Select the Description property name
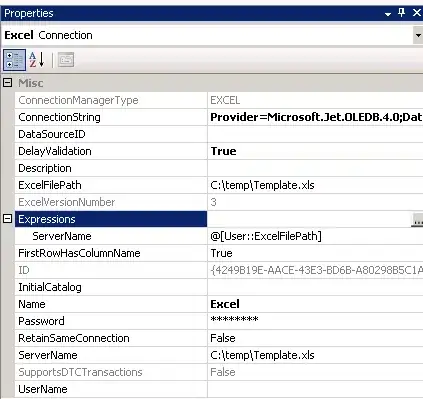 point(45,168)
